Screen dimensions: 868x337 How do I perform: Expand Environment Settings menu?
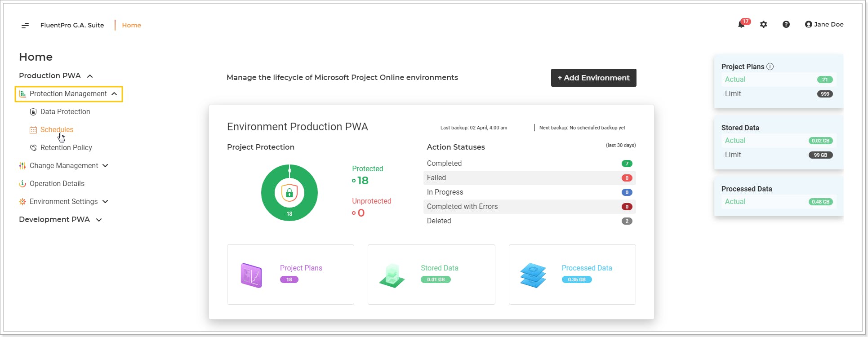point(105,202)
